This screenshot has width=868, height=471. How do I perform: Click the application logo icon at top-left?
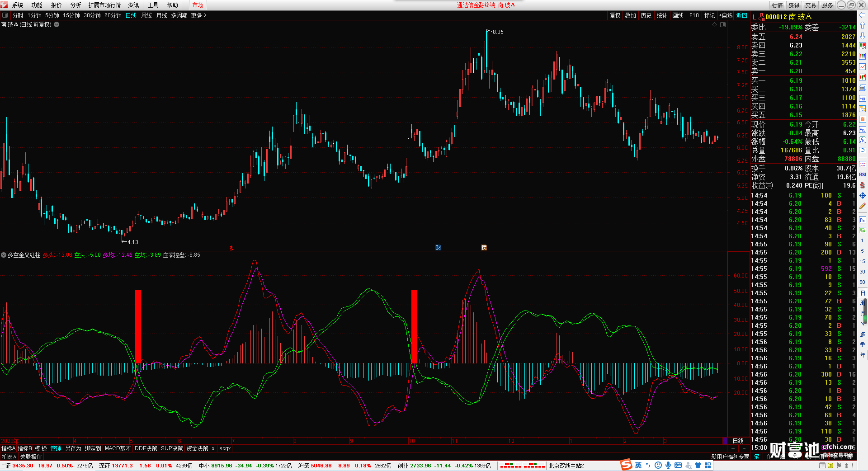click(x=5, y=5)
